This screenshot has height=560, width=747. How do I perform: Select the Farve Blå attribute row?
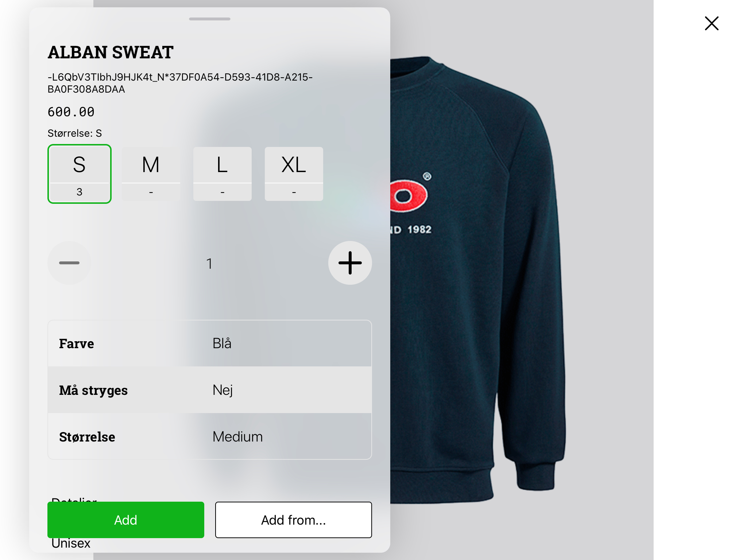point(210,343)
